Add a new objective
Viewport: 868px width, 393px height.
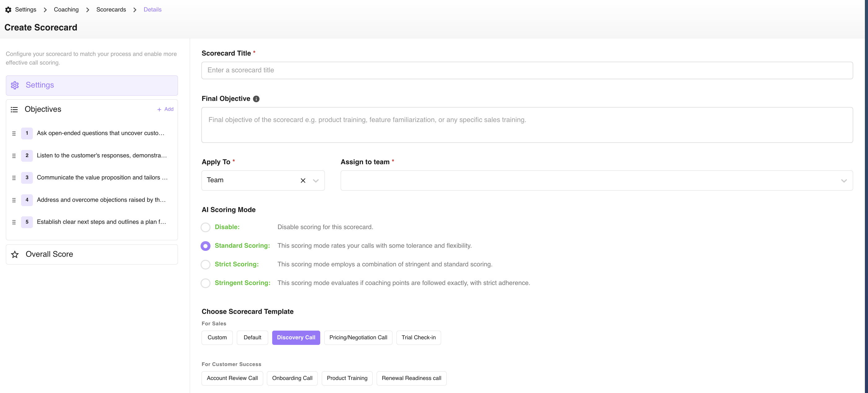(x=165, y=109)
